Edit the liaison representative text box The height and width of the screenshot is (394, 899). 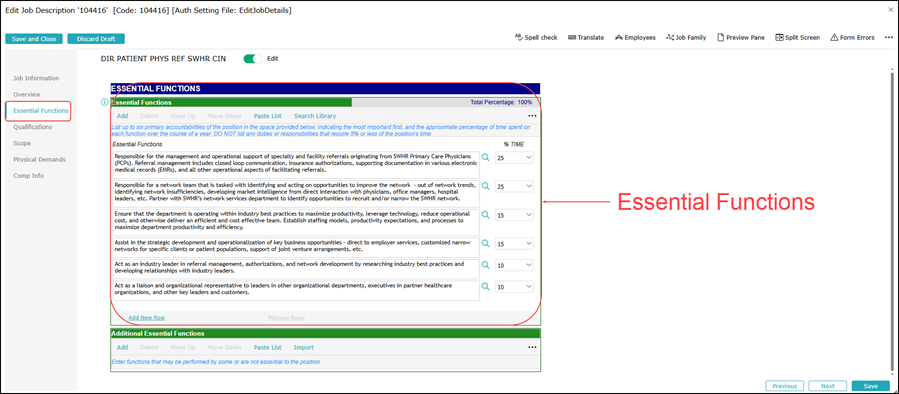click(x=295, y=290)
